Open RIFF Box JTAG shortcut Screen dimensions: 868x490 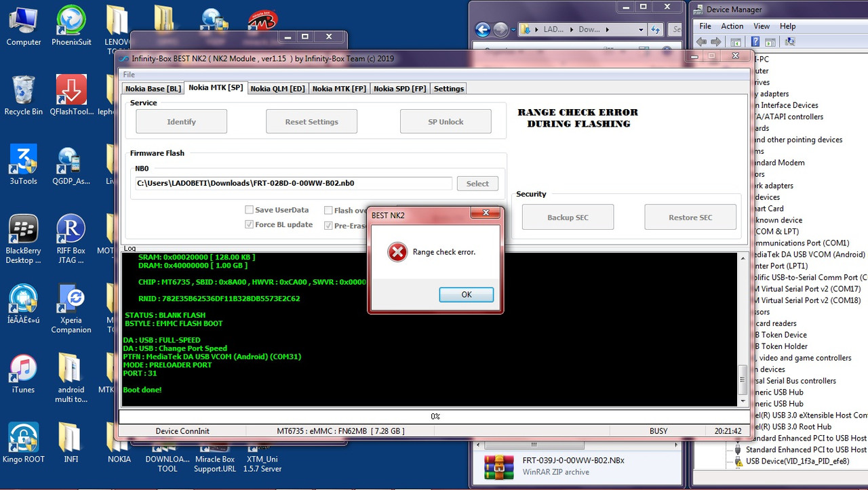[x=71, y=239]
